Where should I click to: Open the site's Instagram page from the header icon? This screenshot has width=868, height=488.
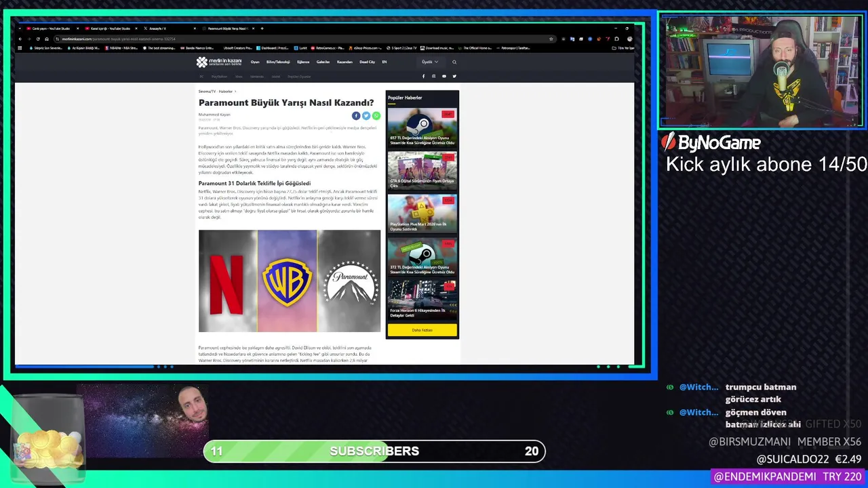point(434,76)
